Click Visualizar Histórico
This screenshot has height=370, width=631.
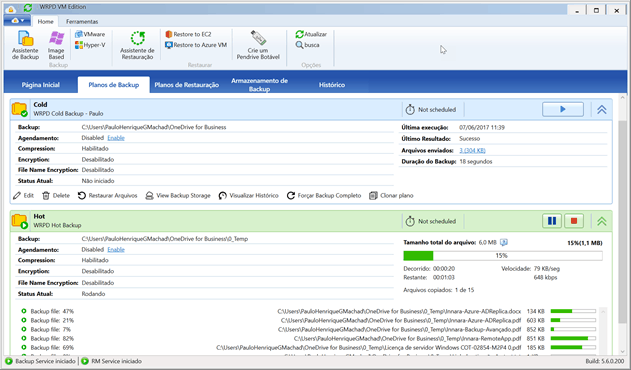click(248, 196)
